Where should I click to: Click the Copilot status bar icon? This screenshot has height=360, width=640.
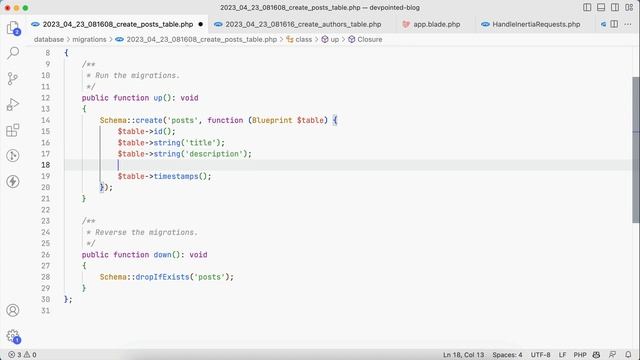point(596,355)
